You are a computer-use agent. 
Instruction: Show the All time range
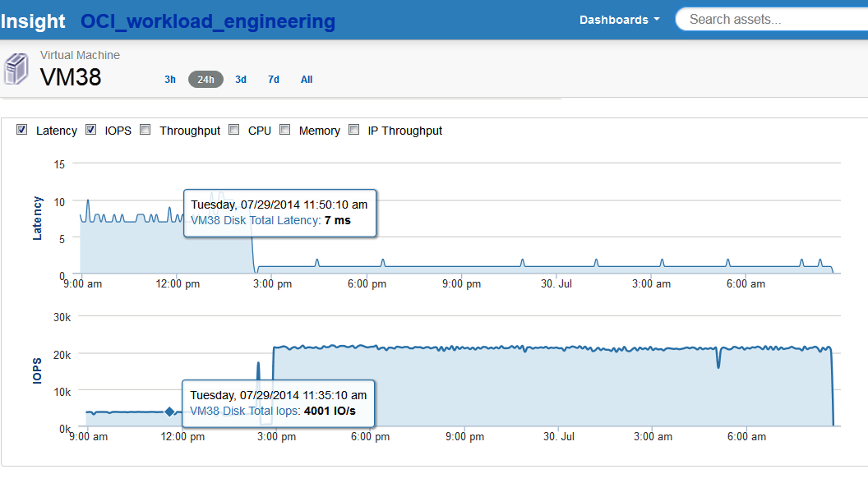point(307,80)
